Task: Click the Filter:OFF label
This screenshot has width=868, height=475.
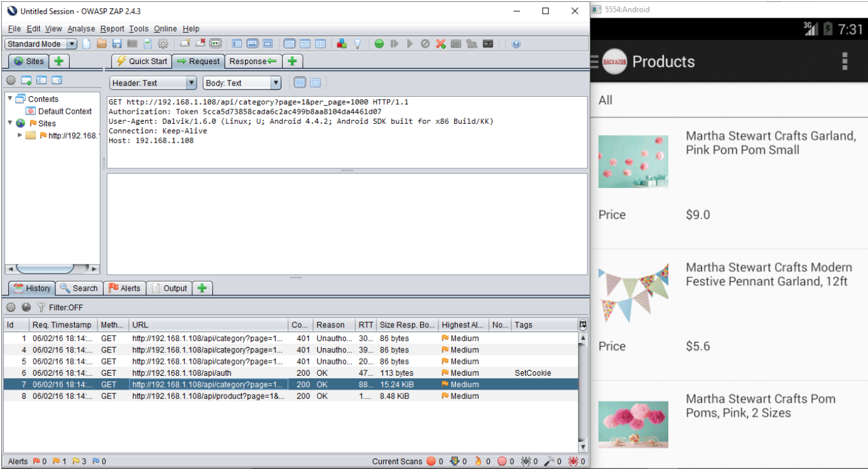Action: (65, 307)
